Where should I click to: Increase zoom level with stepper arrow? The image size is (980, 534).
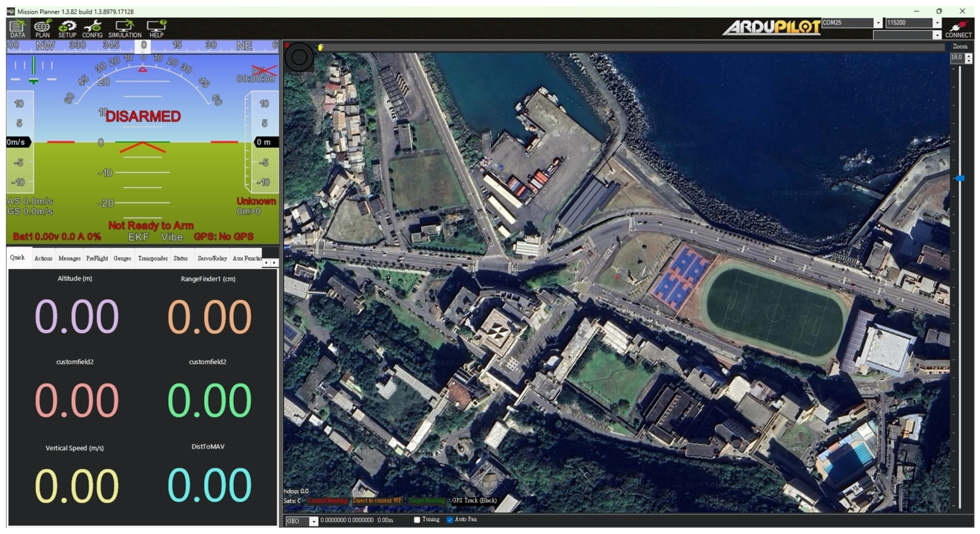click(969, 56)
